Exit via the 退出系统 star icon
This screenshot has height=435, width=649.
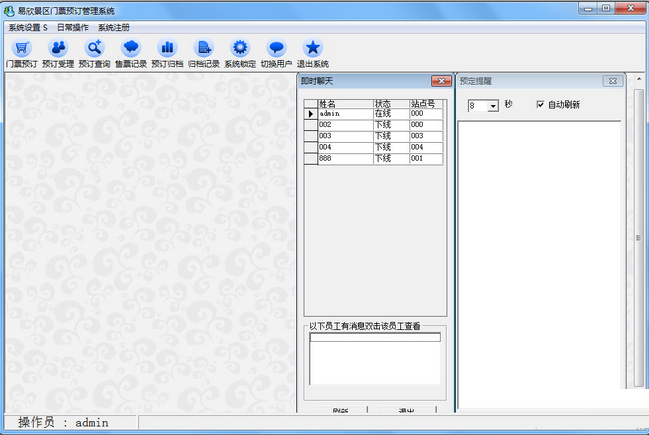(x=313, y=53)
